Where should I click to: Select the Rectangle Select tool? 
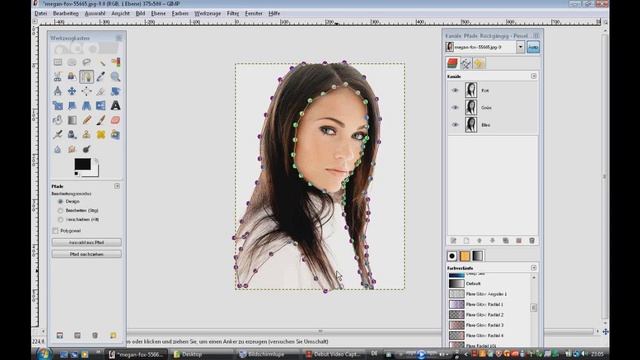tap(58, 62)
